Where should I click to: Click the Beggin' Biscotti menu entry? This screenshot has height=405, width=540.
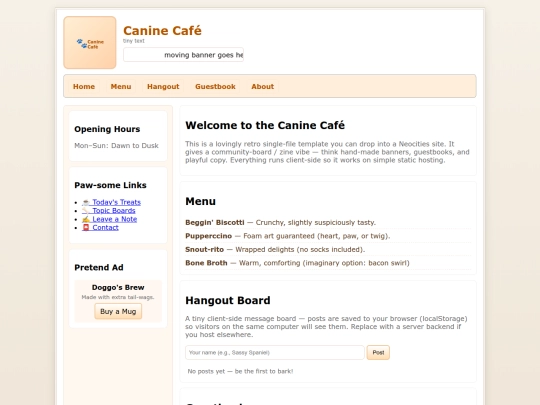328,222
